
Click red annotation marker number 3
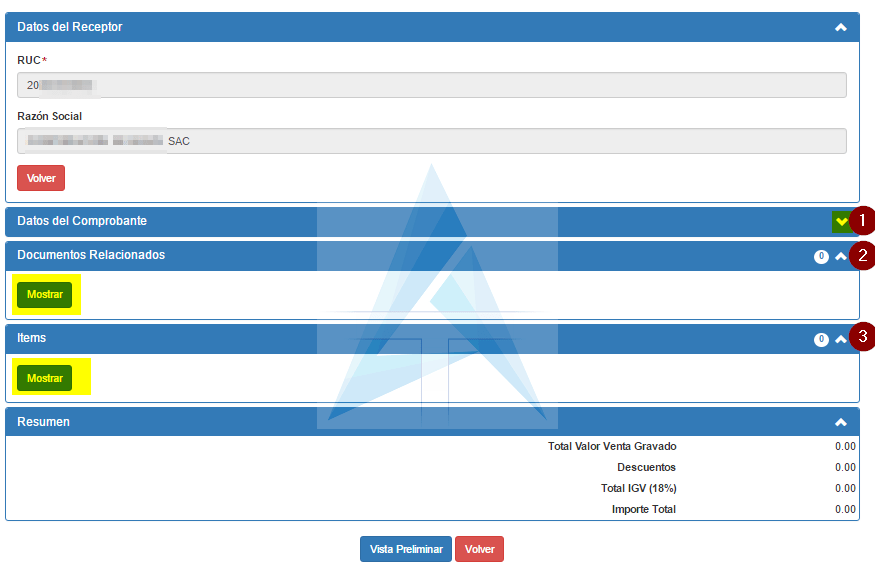(863, 337)
